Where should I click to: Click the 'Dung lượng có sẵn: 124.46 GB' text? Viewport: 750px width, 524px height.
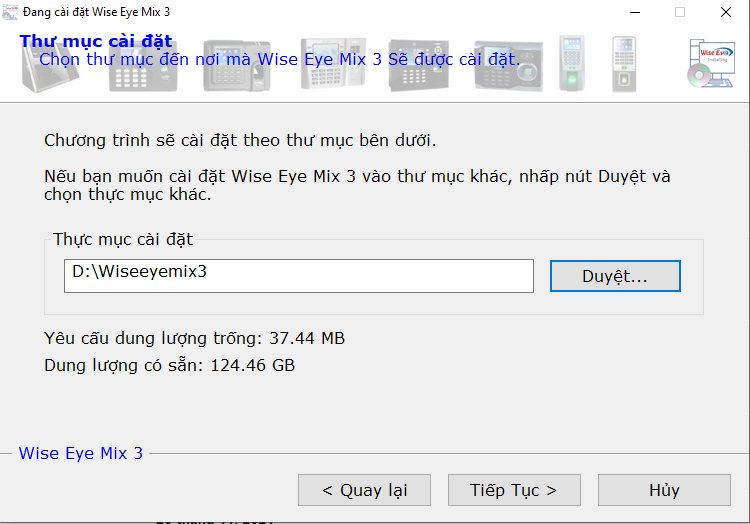pos(169,366)
